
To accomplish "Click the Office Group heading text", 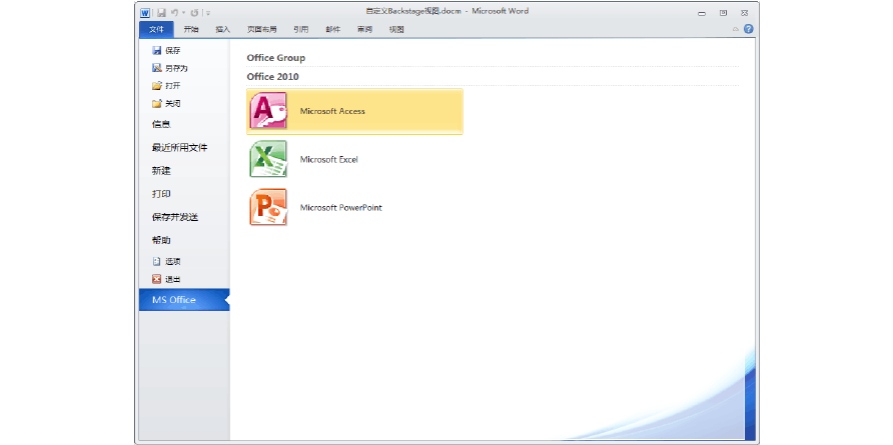I will pos(276,58).
